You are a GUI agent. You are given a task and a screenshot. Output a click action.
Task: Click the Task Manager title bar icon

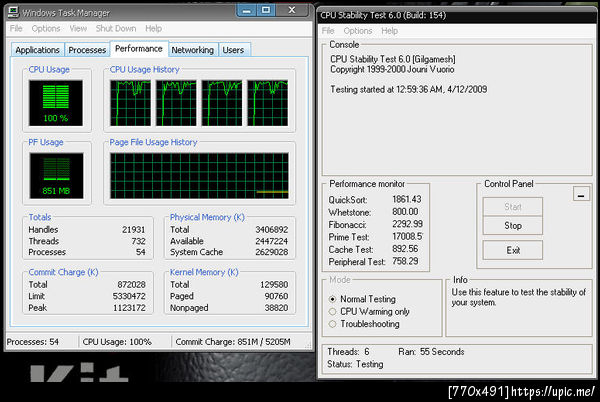coord(13,12)
